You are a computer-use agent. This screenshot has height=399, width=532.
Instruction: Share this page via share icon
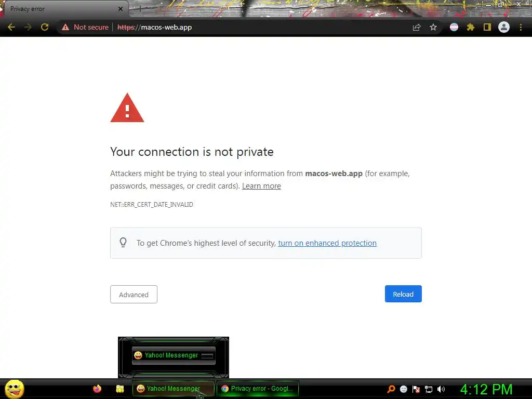pos(417,28)
